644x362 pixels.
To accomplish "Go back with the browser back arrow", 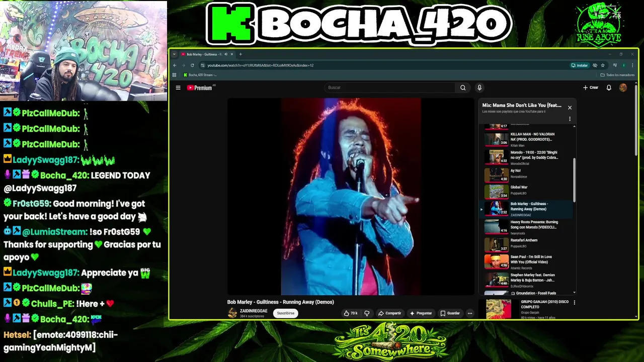I will pos(175,65).
